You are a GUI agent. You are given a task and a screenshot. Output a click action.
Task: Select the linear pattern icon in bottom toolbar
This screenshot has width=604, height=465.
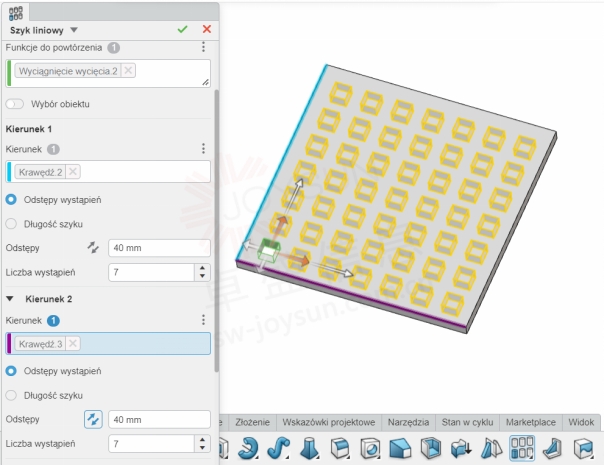[522, 449]
